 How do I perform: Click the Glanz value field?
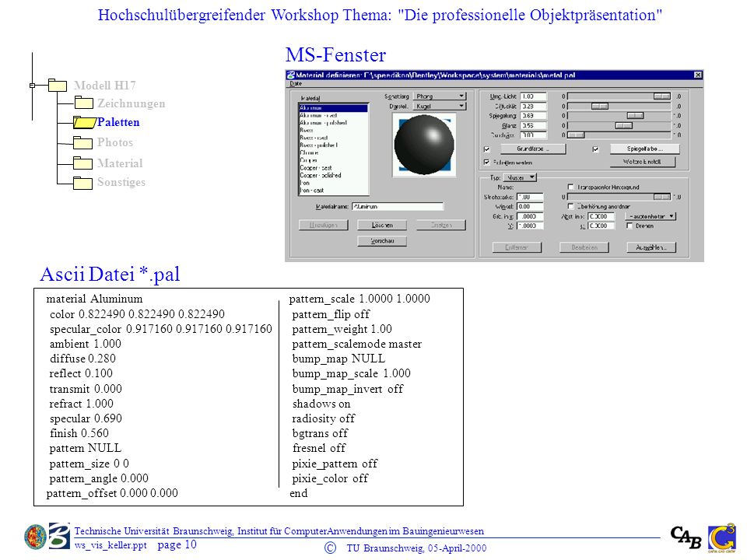(x=533, y=126)
